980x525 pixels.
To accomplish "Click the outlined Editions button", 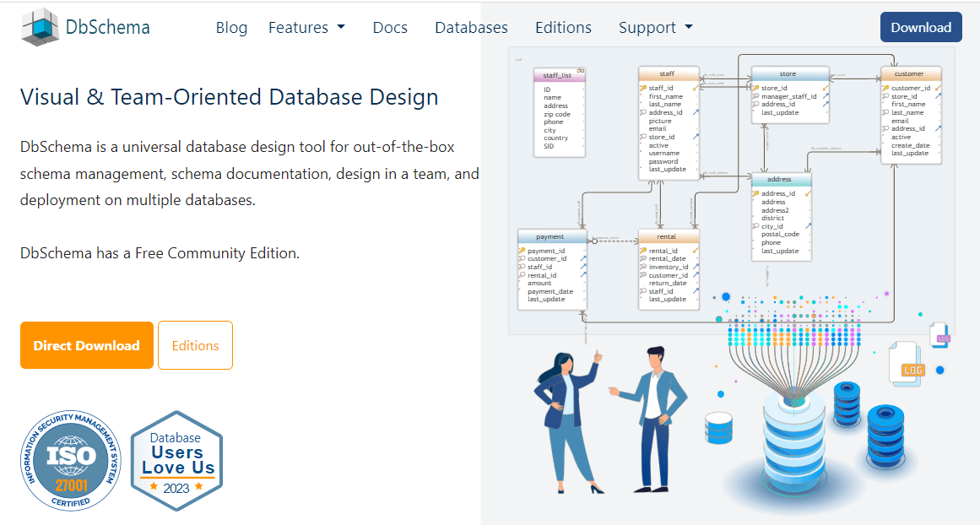I will [x=195, y=345].
